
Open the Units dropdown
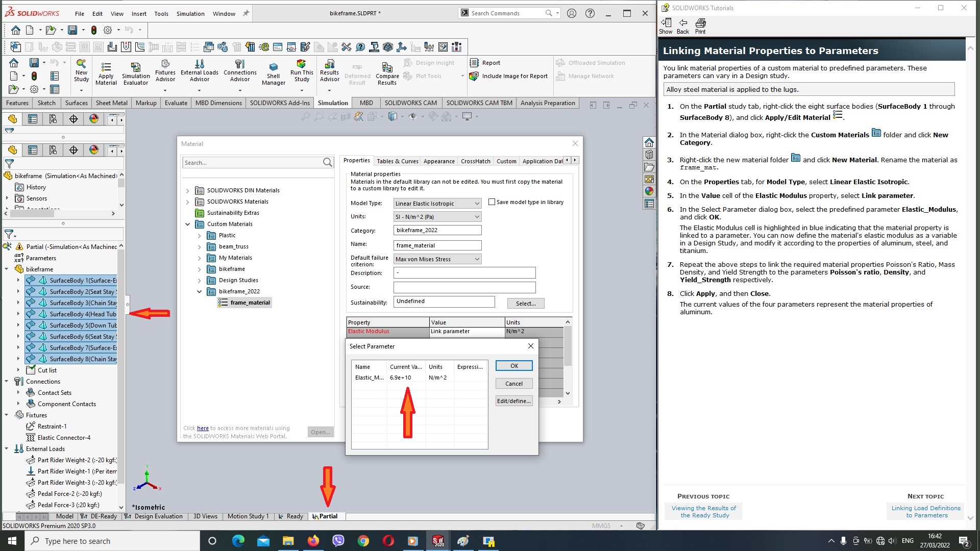click(x=437, y=217)
